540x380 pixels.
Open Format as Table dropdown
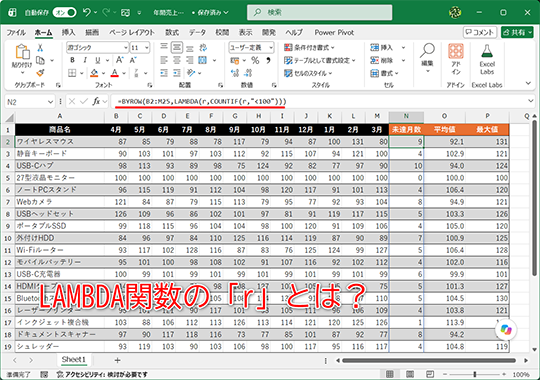[x=319, y=61]
